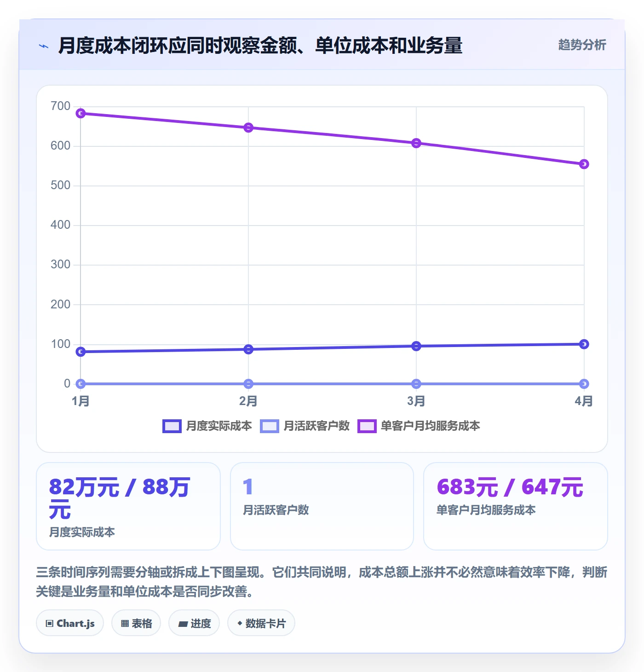Click the 4月 point on purple line

584,164
